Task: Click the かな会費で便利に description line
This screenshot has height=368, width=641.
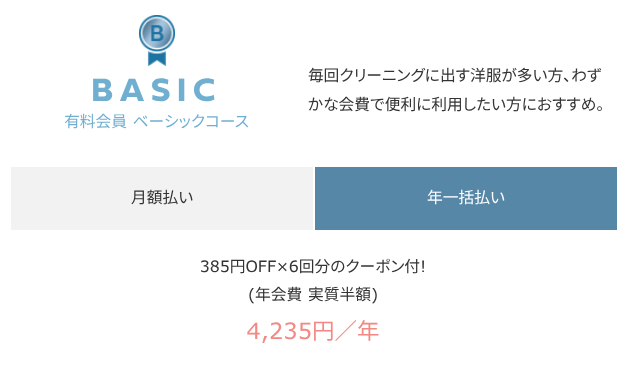Action: pos(456,105)
